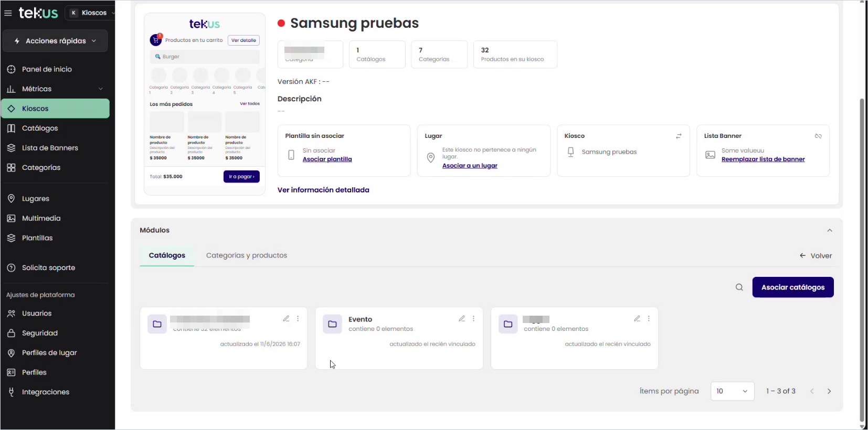
Task: Edit the first catalog card with pencil
Action: tap(286, 319)
